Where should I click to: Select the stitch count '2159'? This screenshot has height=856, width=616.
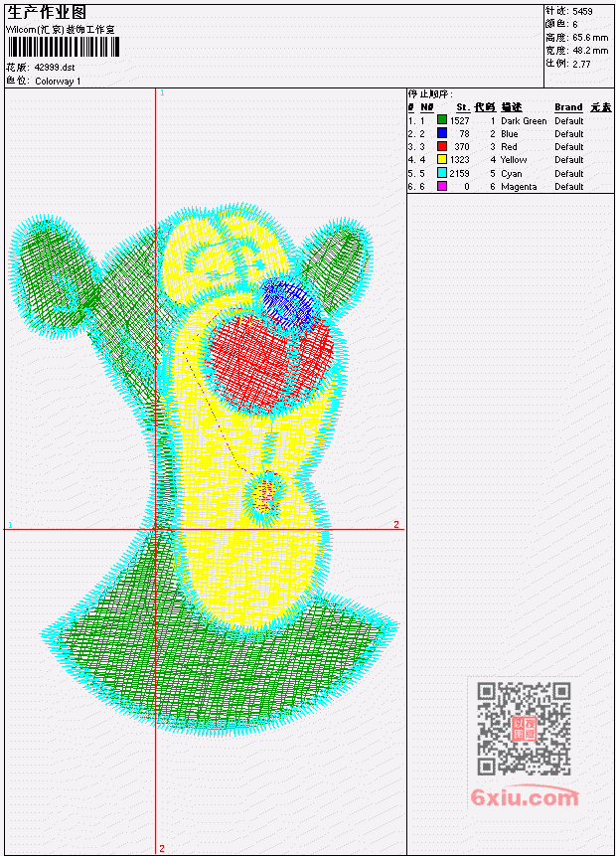click(459, 174)
